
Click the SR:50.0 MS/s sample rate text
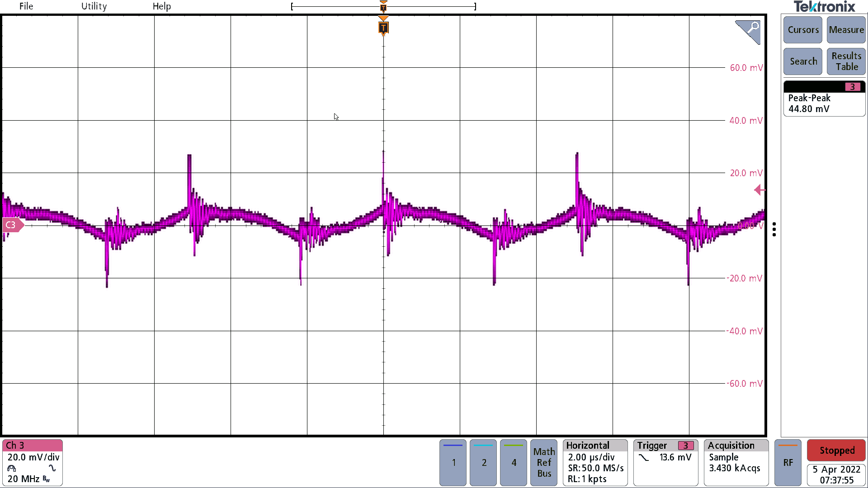click(x=596, y=468)
